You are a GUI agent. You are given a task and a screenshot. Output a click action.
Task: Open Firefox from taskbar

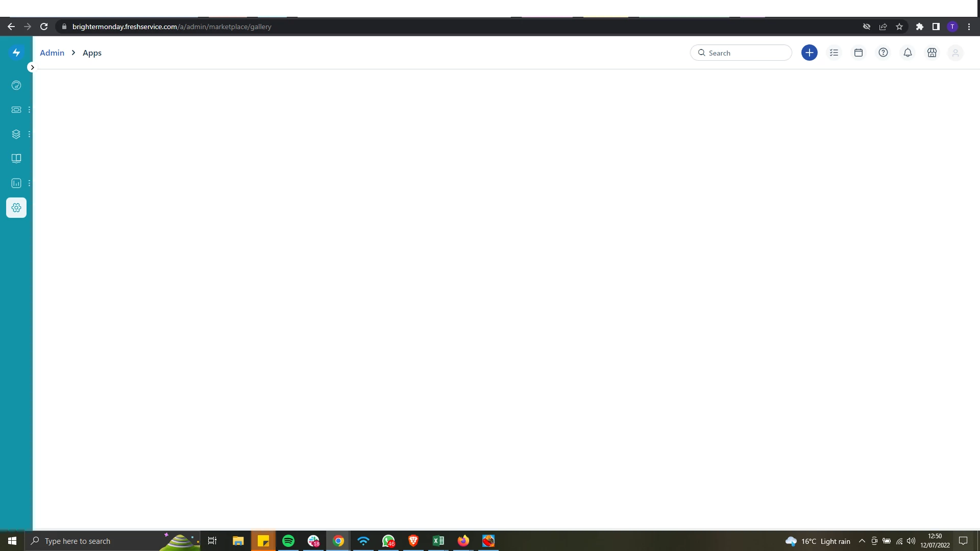point(463,541)
